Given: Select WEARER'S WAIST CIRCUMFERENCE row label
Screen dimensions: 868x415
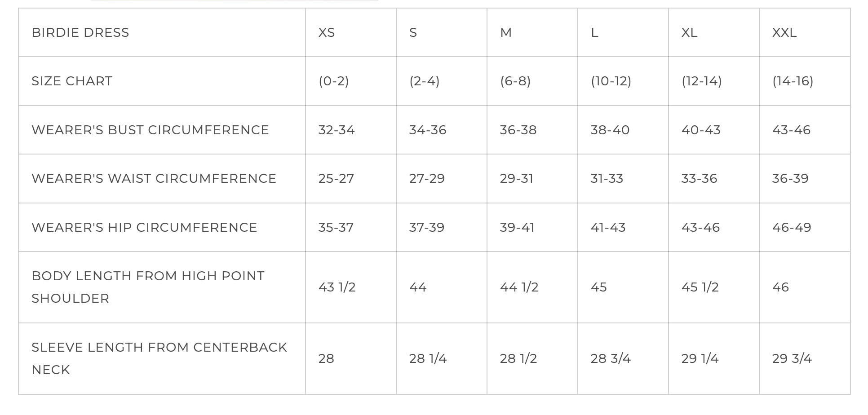Looking at the screenshot, I should [x=154, y=179].
